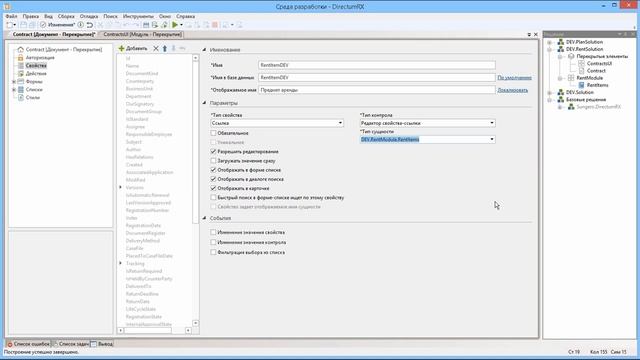
Task: Click the Save All icon in toolbar
Action: pos(32,25)
